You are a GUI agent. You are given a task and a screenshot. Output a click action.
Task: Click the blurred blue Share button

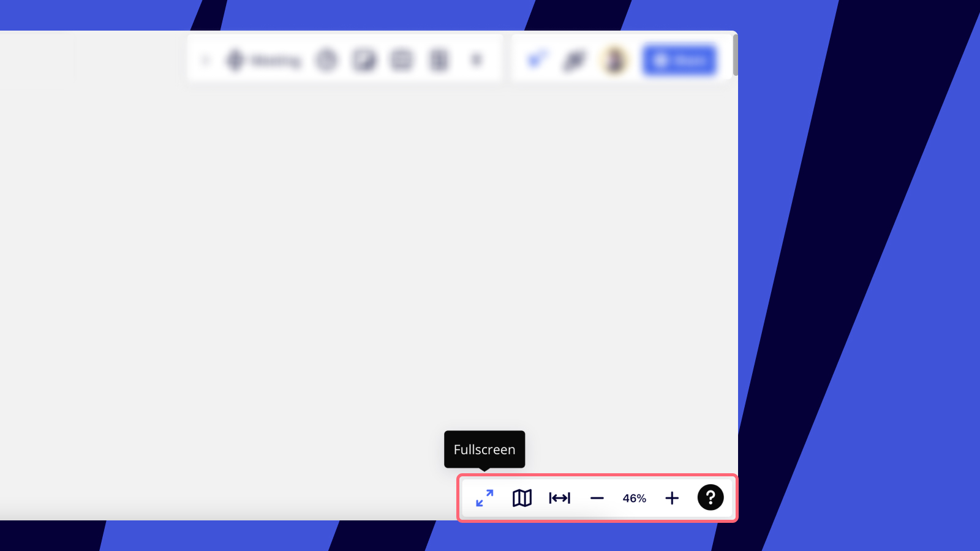pos(679,60)
